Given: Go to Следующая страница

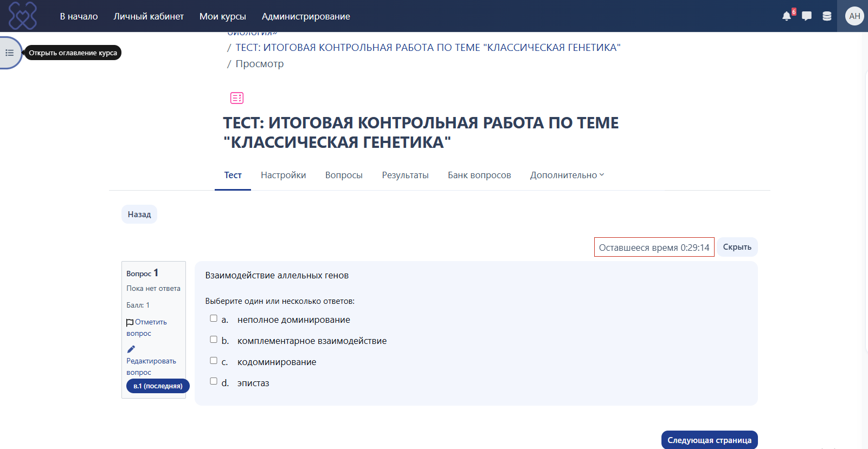Looking at the screenshot, I should tap(709, 440).
